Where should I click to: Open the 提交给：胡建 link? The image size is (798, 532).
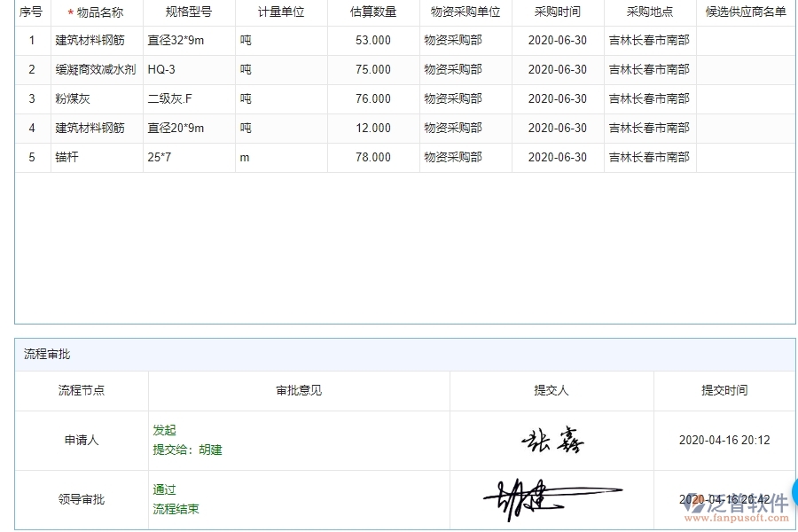(x=188, y=450)
